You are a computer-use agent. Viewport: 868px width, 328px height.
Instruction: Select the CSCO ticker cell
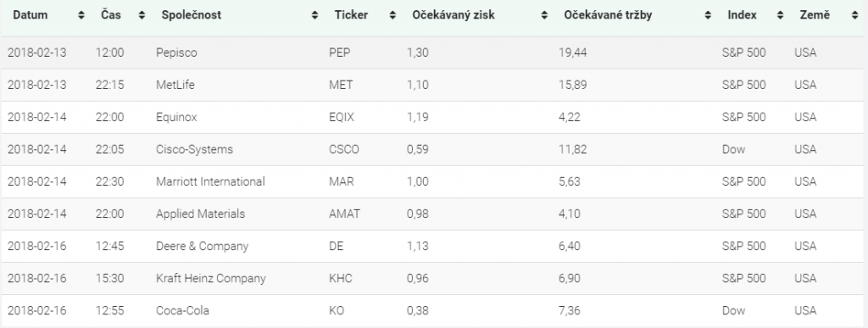pos(344,149)
